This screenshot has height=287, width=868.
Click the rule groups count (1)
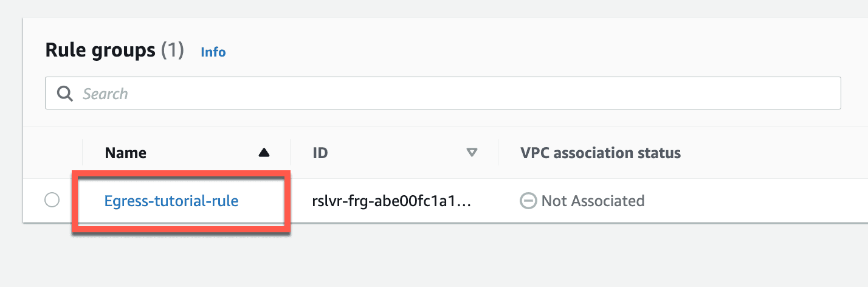coord(172,50)
